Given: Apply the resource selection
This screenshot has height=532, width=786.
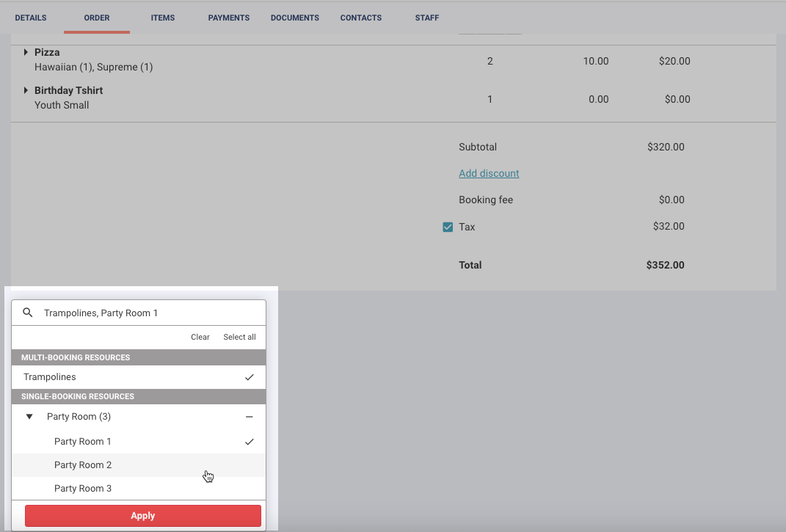Looking at the screenshot, I should [x=143, y=516].
